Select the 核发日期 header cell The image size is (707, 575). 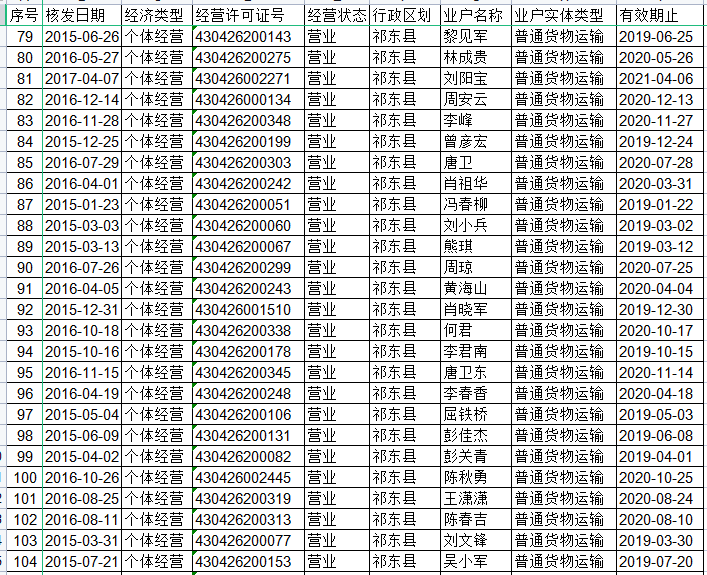76,15
